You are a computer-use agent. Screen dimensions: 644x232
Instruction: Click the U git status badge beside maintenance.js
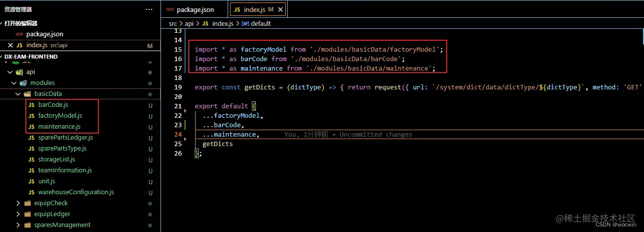click(150, 127)
